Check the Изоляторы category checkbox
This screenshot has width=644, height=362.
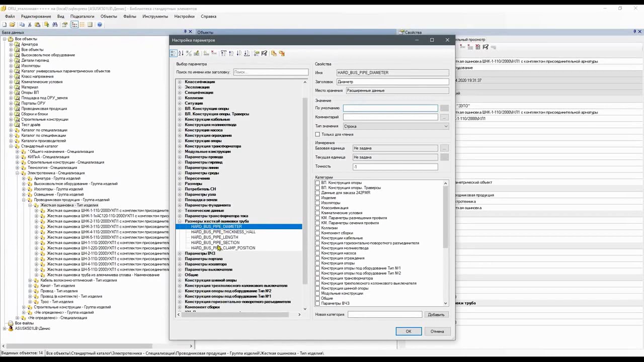coord(317,203)
